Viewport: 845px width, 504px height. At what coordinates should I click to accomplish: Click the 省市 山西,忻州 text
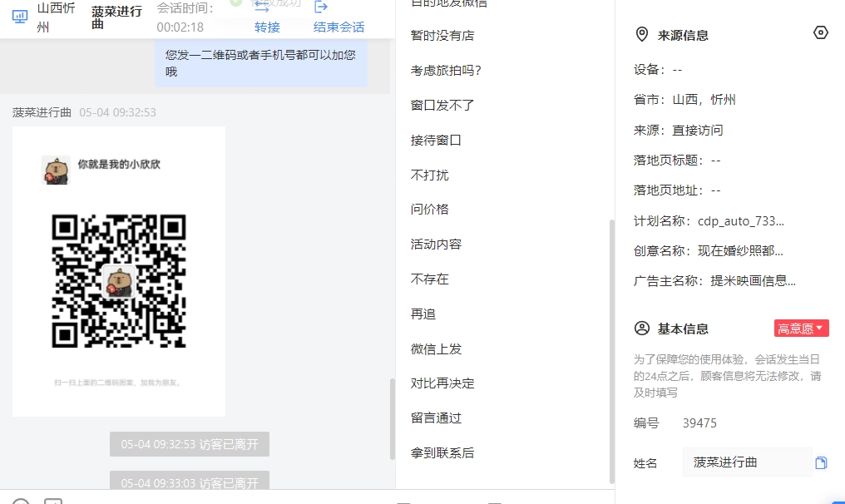[684, 100]
